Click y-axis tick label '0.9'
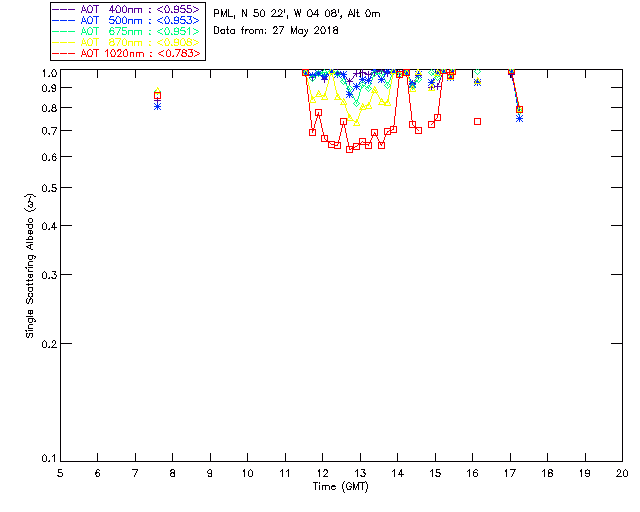 click(x=49, y=88)
